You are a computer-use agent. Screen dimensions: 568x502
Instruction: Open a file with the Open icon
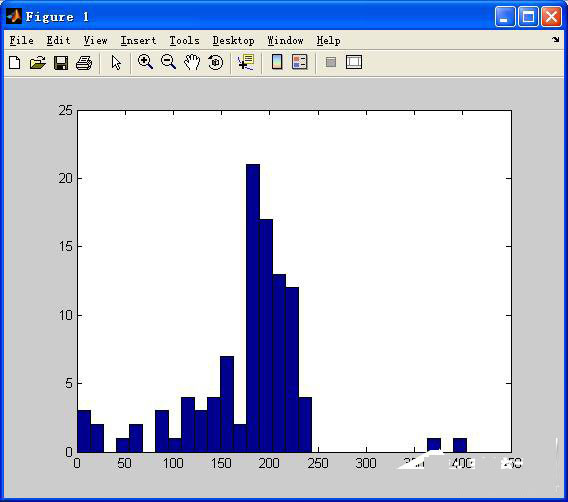pyautogui.click(x=38, y=63)
